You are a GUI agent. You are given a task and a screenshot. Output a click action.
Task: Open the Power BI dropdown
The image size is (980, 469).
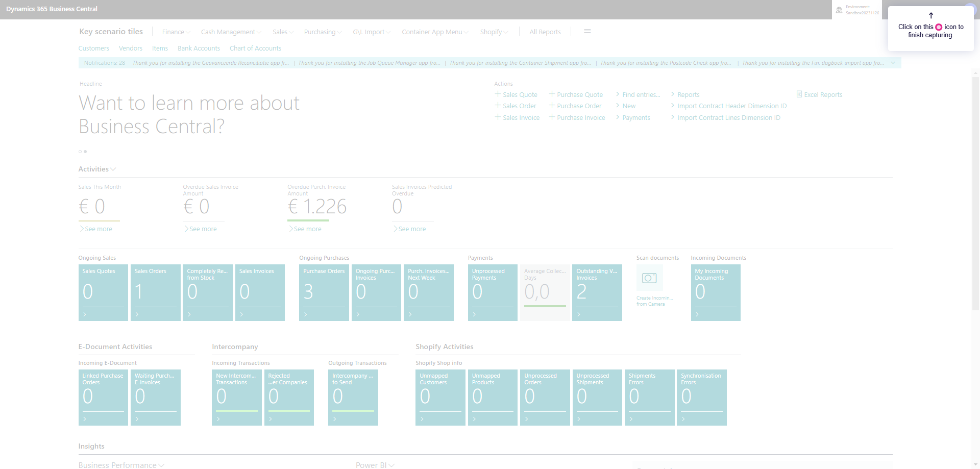pos(375,465)
